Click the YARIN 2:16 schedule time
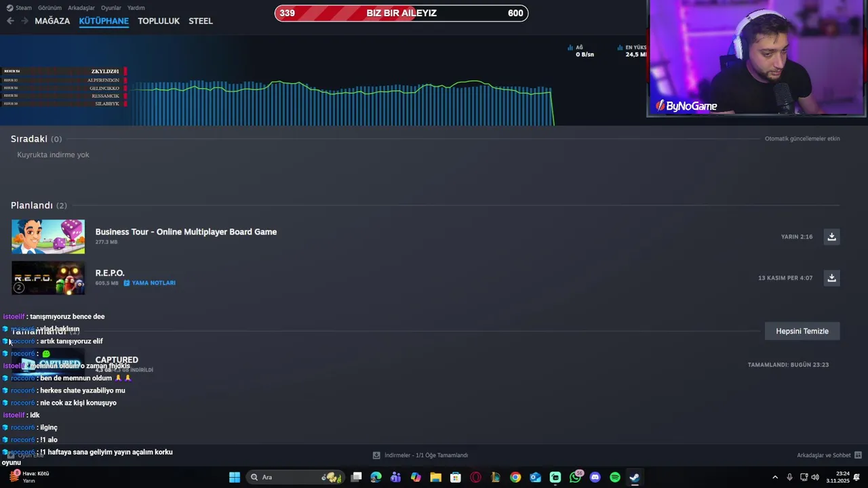 796,237
